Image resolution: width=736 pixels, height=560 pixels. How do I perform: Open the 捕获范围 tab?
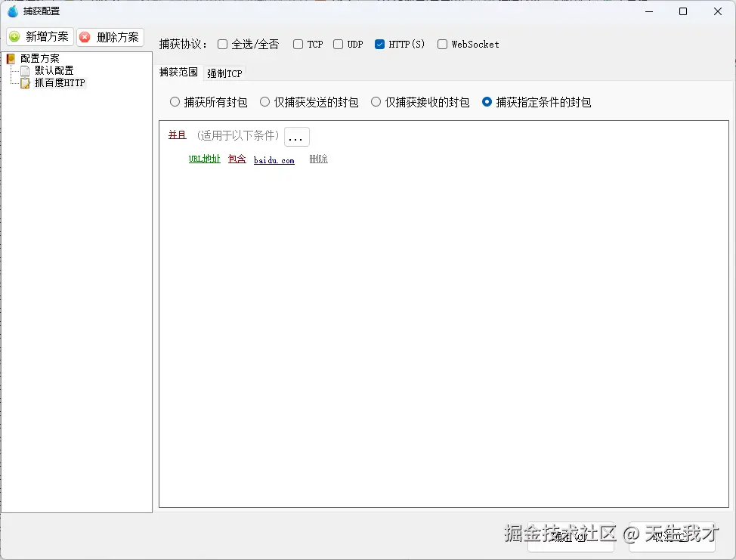tap(178, 73)
